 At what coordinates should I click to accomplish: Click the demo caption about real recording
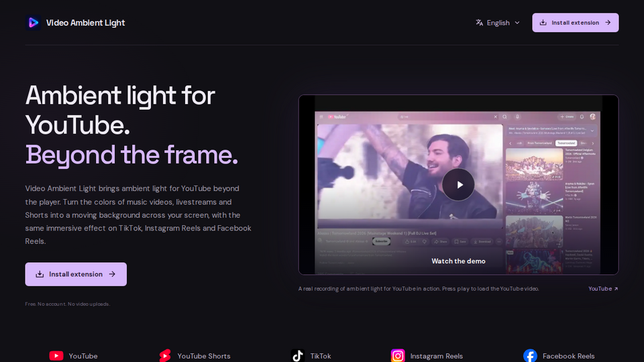click(x=419, y=288)
